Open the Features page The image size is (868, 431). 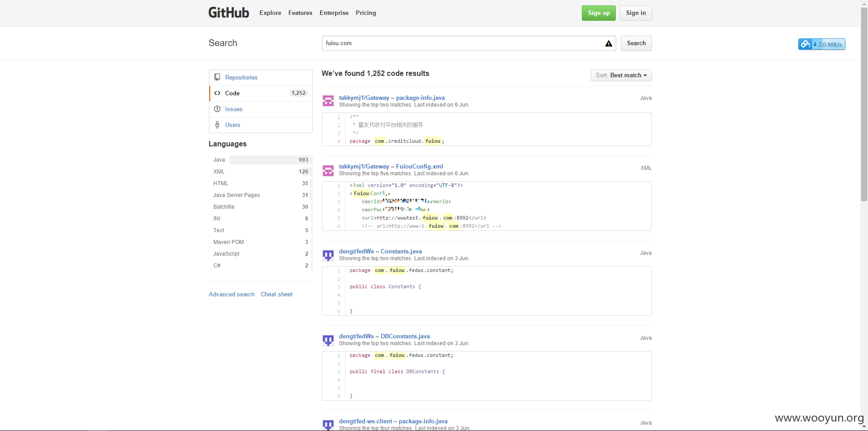300,13
